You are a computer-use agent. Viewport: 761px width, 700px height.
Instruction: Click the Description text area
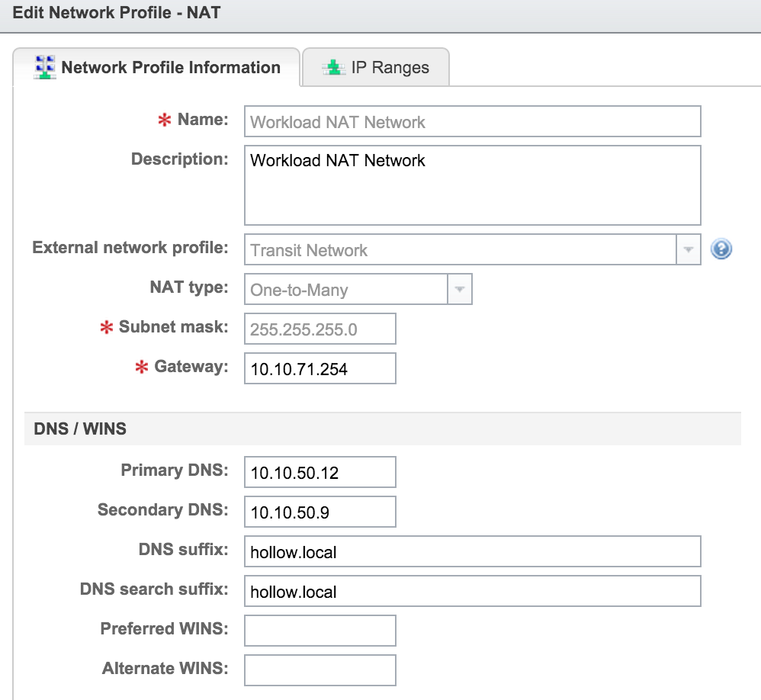point(473,185)
